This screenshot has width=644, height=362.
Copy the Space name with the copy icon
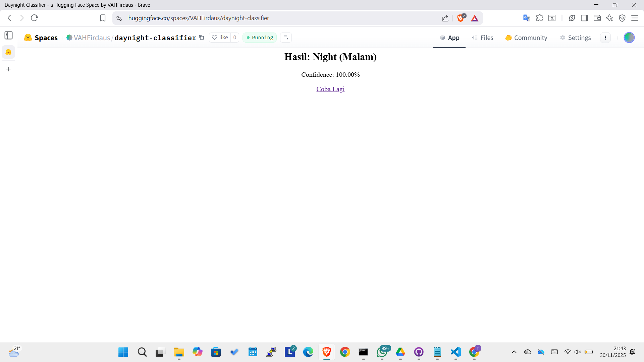pyautogui.click(x=202, y=38)
